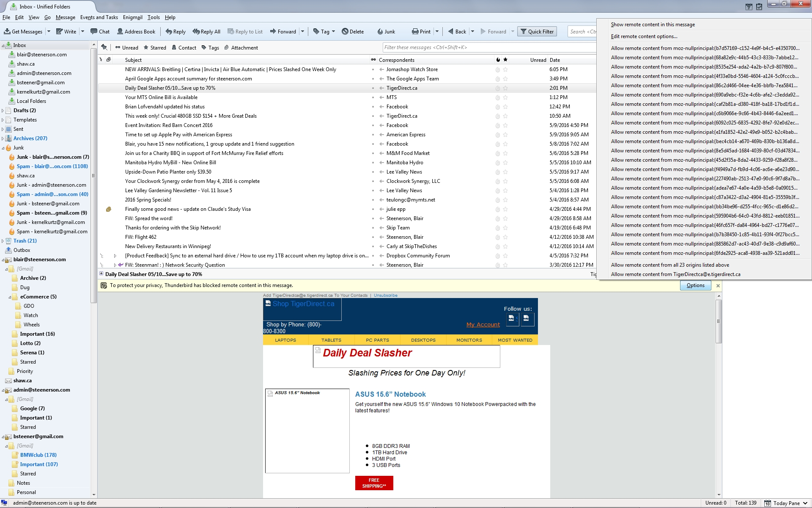Delete the selected message
The image size is (812, 508).
pyautogui.click(x=353, y=31)
